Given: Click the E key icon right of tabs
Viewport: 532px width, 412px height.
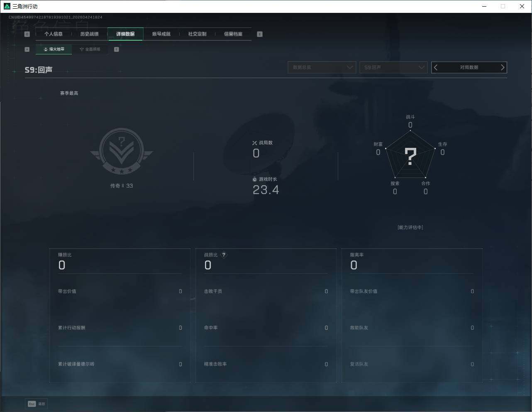Looking at the screenshot, I should 260,34.
